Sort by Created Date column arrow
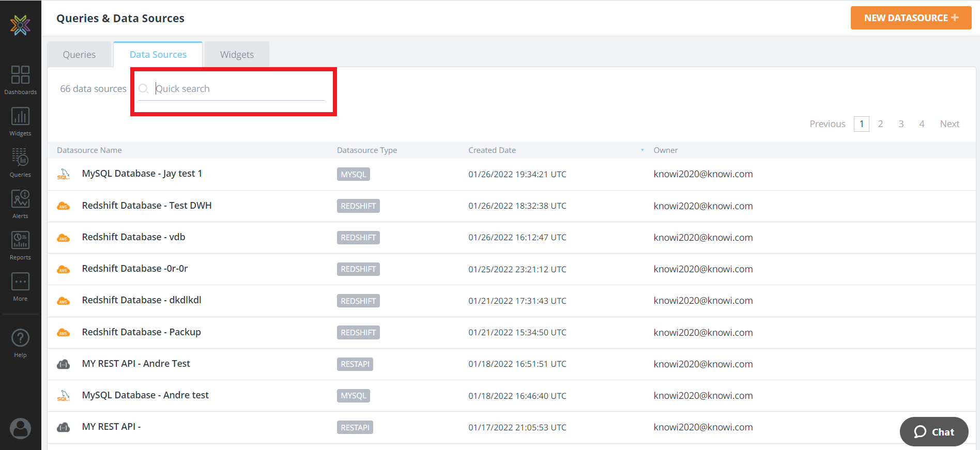980x450 pixels. [x=642, y=150]
